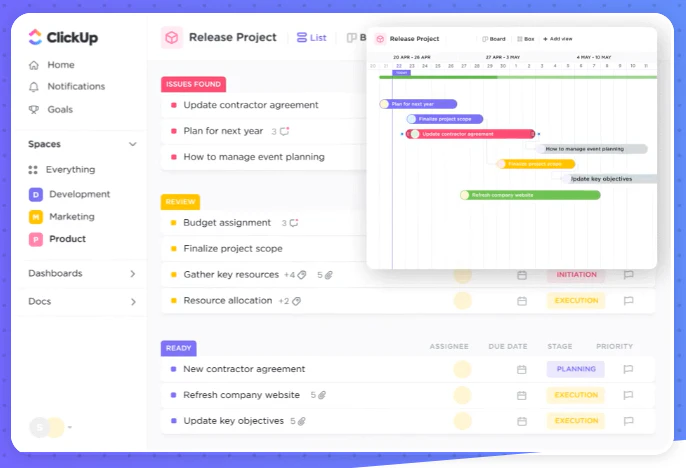Click the Release Project cube icon
Viewport: 686px width, 468px height.
(172, 38)
